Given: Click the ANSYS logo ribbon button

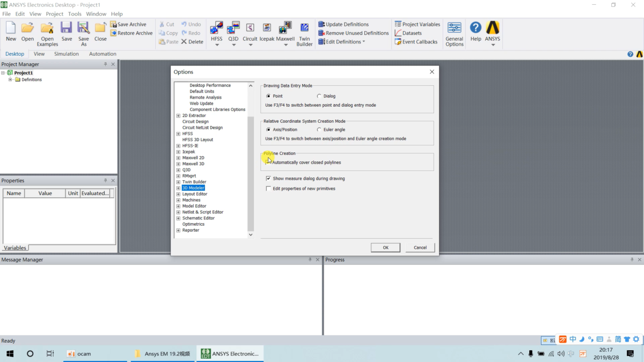Looking at the screenshot, I should click(493, 31).
